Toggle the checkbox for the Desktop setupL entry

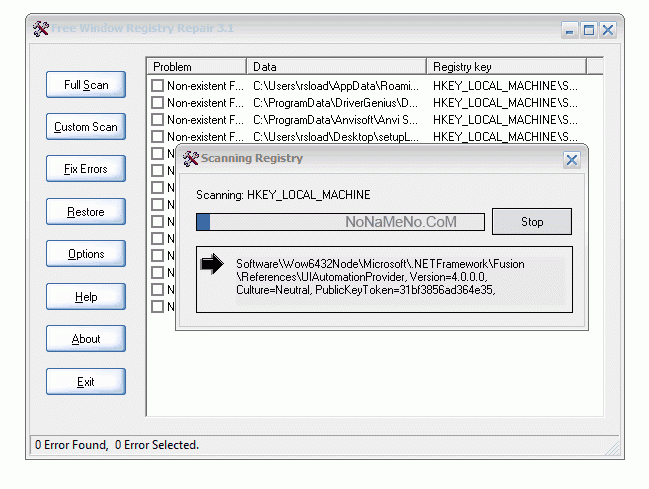click(157, 137)
